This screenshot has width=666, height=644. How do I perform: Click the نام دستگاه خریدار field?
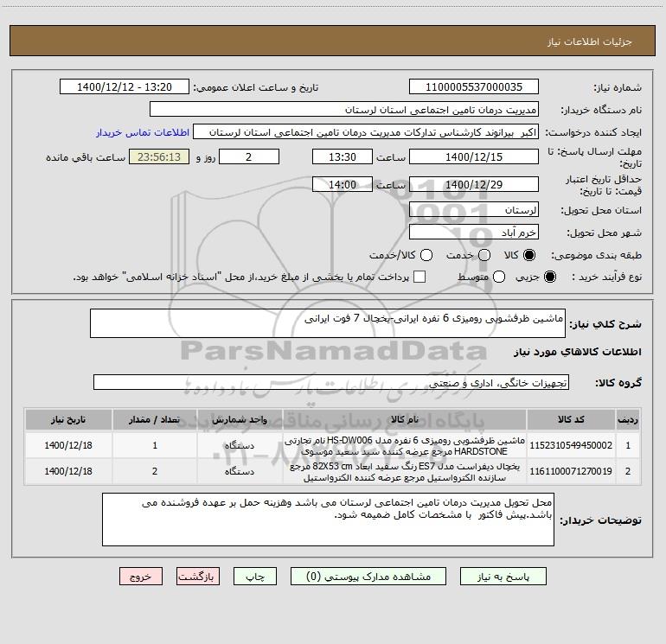(344, 110)
